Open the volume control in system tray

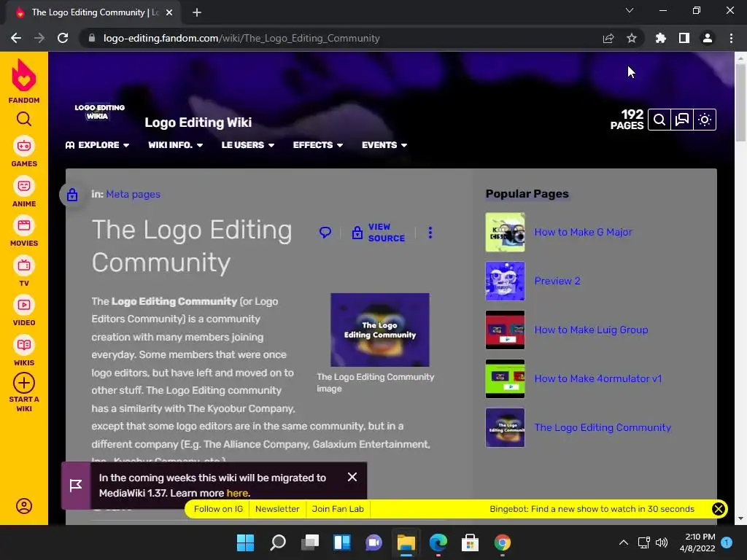click(x=661, y=542)
